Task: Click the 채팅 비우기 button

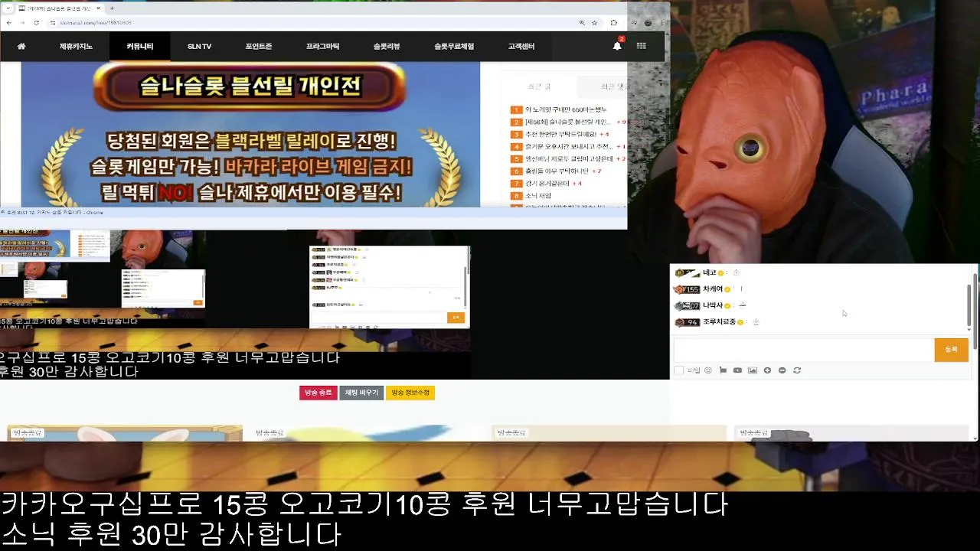Action: click(x=361, y=393)
